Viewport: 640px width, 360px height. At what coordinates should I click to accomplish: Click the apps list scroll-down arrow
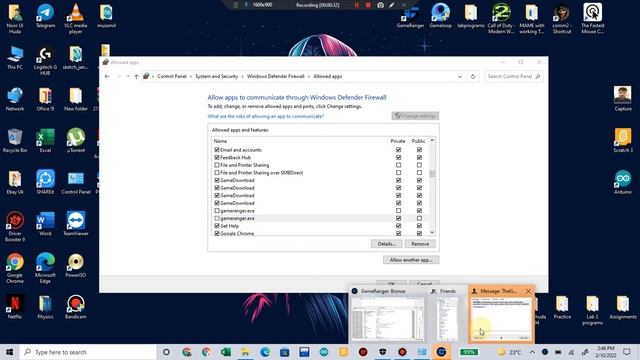pyautogui.click(x=432, y=232)
